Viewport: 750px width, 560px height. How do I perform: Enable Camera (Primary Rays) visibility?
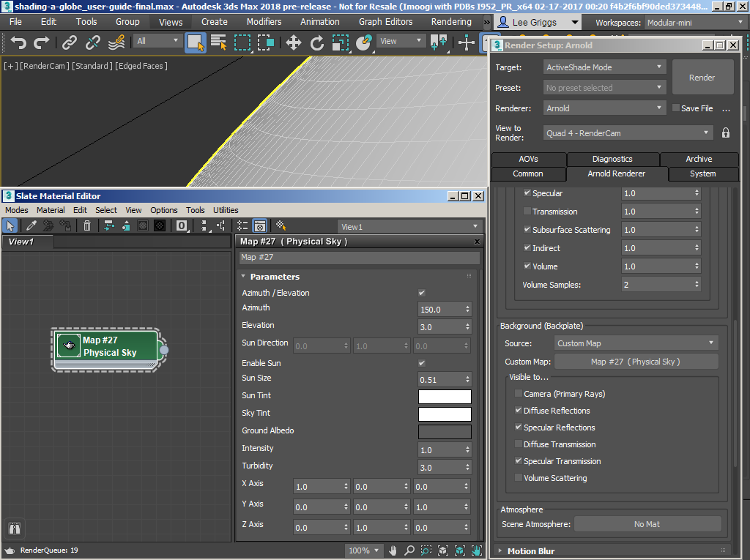click(x=519, y=394)
